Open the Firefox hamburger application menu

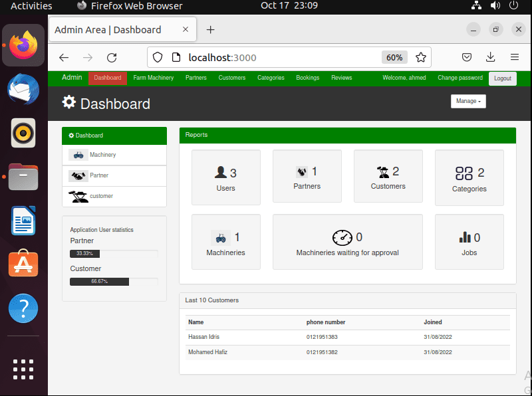tap(515, 57)
